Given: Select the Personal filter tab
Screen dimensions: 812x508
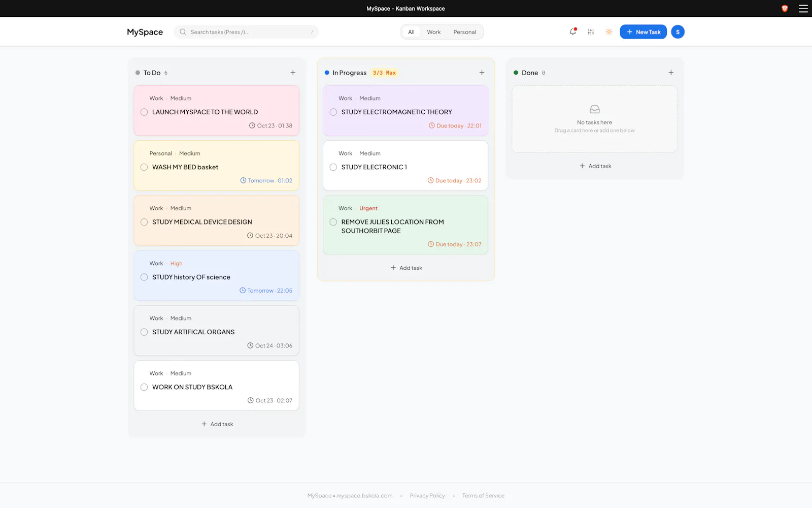Looking at the screenshot, I should click(464, 32).
